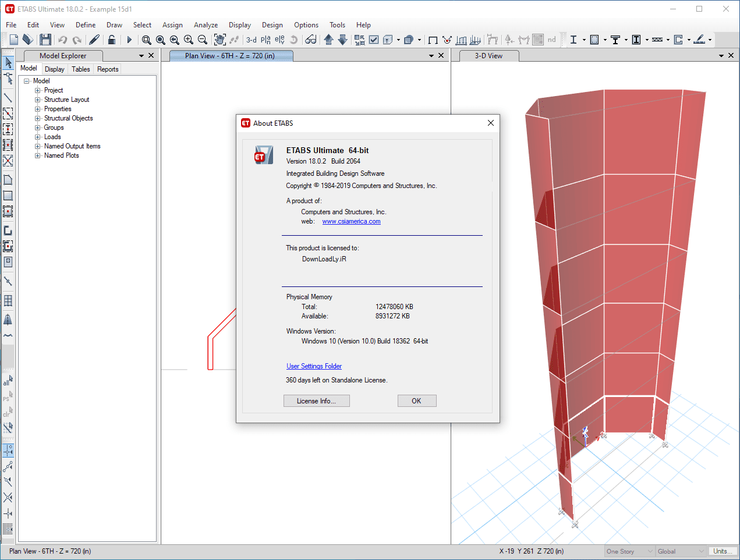Select the Named Plots tree item
Screen dimensions: 740x560
click(62, 155)
